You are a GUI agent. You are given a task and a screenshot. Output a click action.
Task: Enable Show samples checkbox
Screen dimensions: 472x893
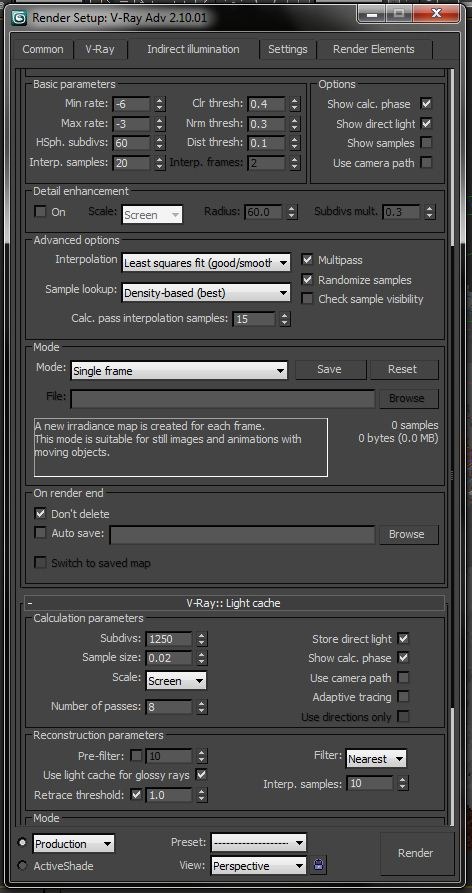point(425,142)
